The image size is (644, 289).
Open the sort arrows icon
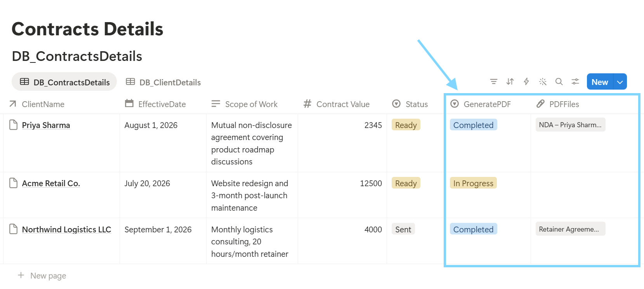(x=510, y=81)
